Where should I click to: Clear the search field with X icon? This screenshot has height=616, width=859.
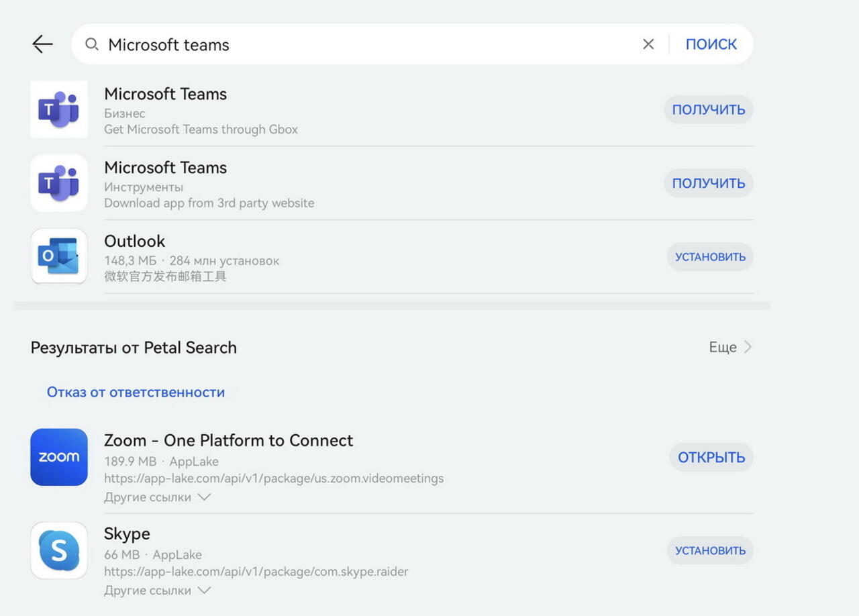(648, 44)
